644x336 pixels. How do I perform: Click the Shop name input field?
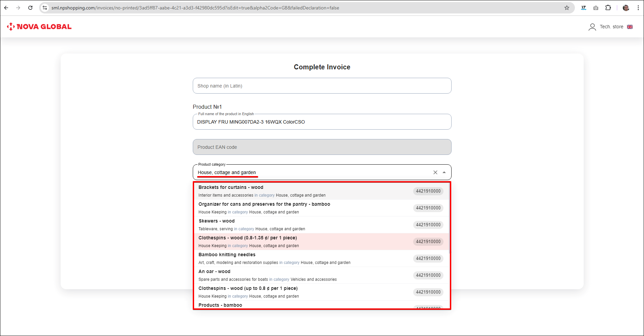(x=322, y=86)
